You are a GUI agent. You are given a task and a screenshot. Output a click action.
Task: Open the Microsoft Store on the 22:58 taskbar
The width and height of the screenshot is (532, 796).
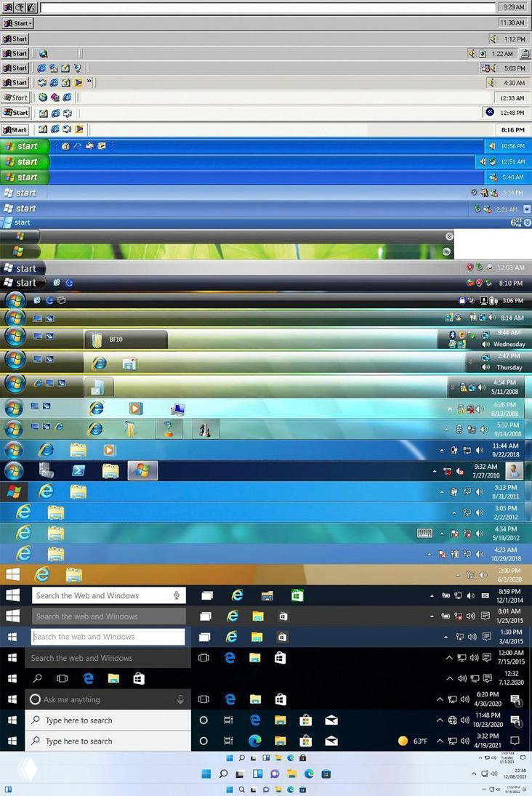click(326, 774)
